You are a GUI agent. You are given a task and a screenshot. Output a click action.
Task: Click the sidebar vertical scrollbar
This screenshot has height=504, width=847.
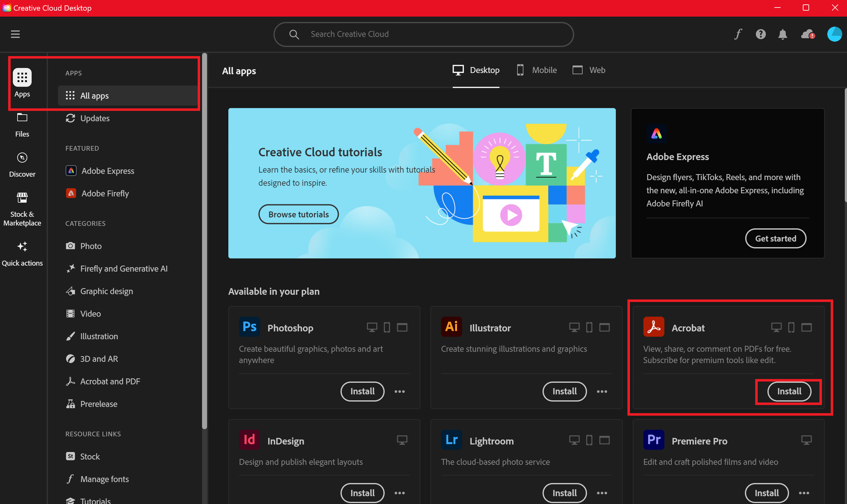point(205,241)
